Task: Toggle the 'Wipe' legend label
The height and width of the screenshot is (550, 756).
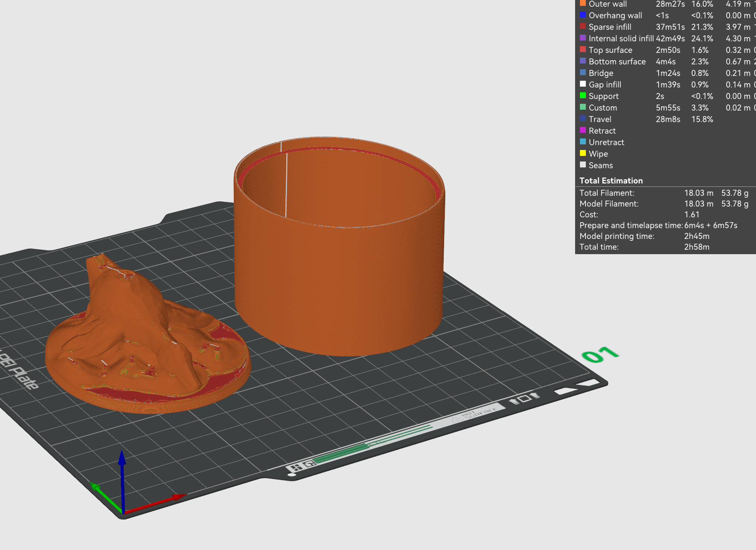Action: pyautogui.click(x=598, y=154)
